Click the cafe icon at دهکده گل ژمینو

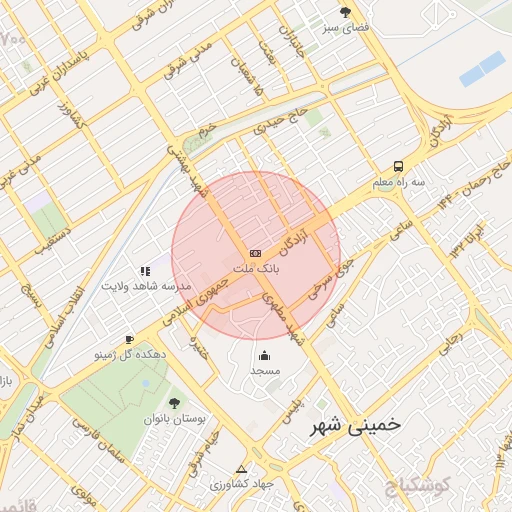tap(129, 340)
